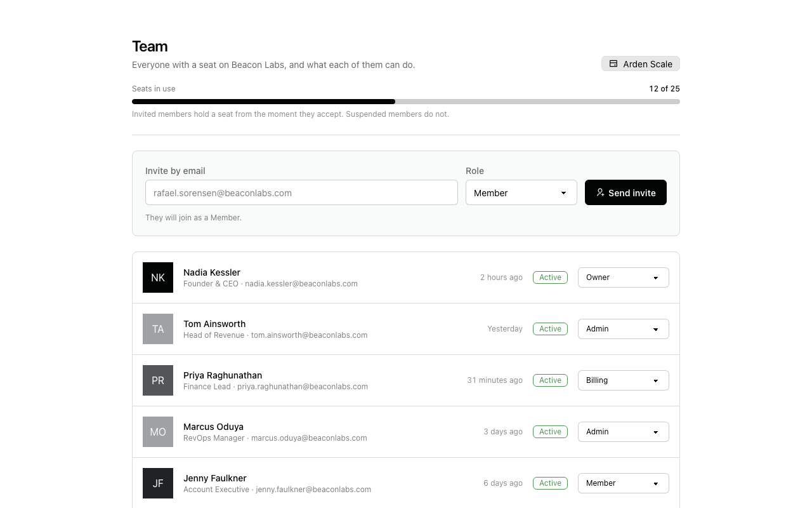Click the person-plus icon on Send invite
Screen dimensions: 812x508
click(x=600, y=192)
